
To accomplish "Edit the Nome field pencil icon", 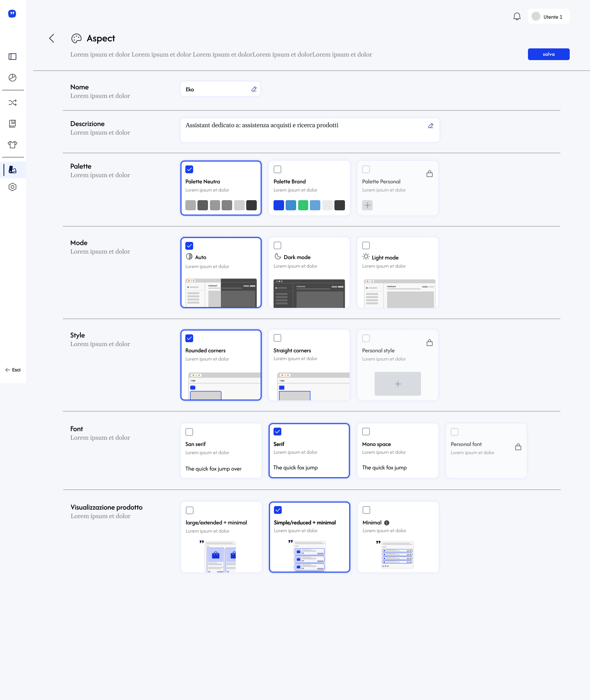I will coord(254,89).
